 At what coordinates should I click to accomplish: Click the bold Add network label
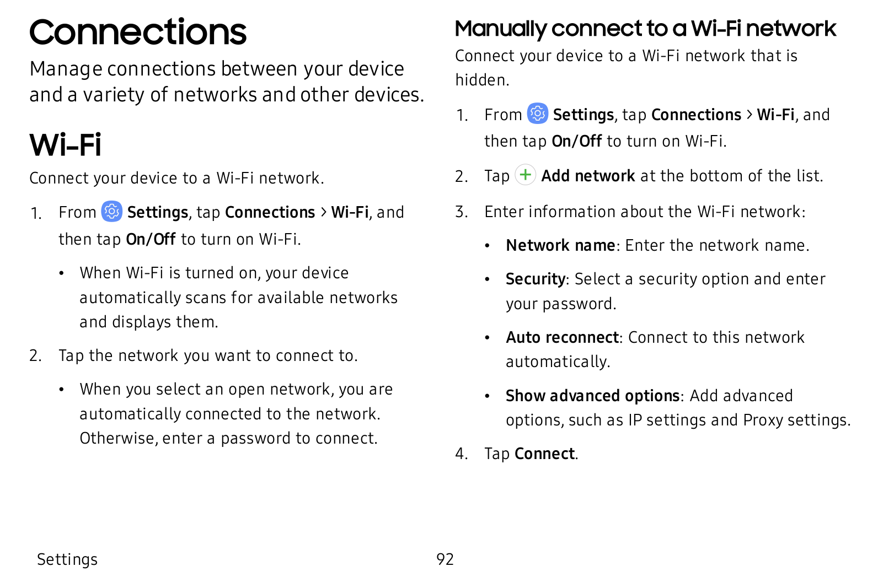[588, 176]
